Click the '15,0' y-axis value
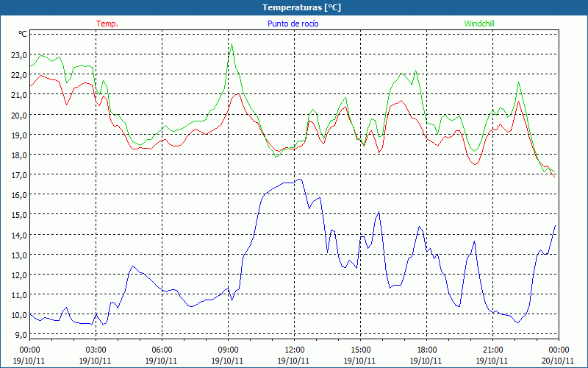 pos(19,215)
